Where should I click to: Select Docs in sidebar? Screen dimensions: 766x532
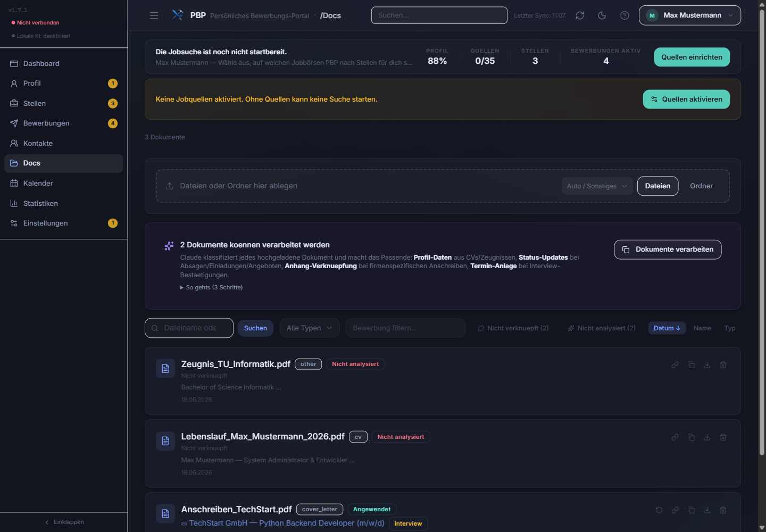(64, 163)
